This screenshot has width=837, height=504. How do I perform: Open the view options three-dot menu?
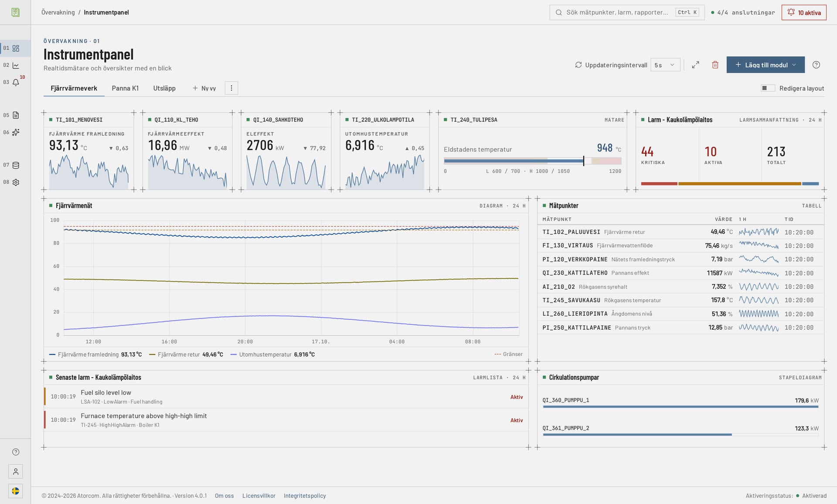pyautogui.click(x=231, y=88)
